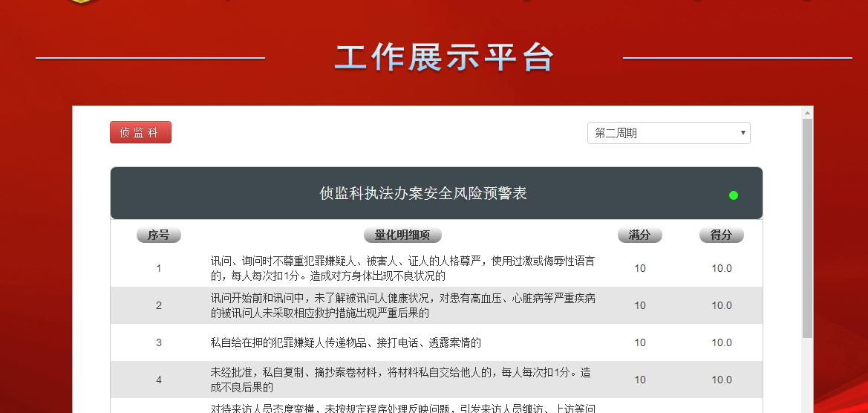Select row 3 text 私自给在押的犯罪嫌疑人传递物品
The image size is (868, 413).
(345, 342)
